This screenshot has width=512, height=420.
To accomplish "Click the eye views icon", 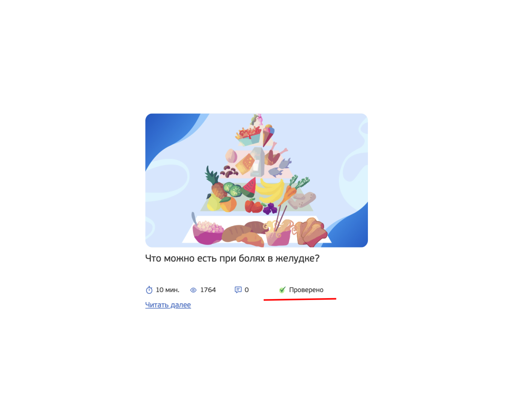I will pos(193,290).
